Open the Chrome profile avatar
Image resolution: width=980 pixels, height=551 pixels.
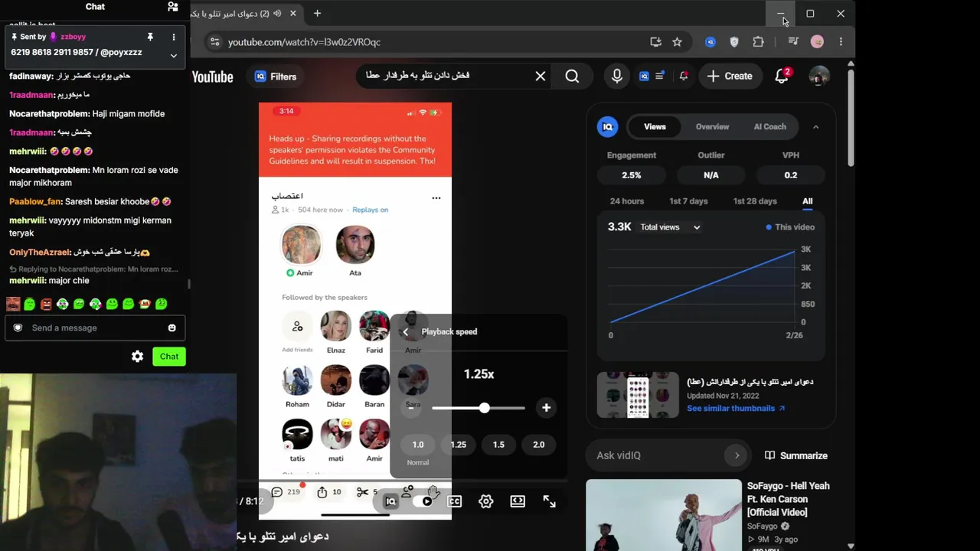tap(817, 42)
